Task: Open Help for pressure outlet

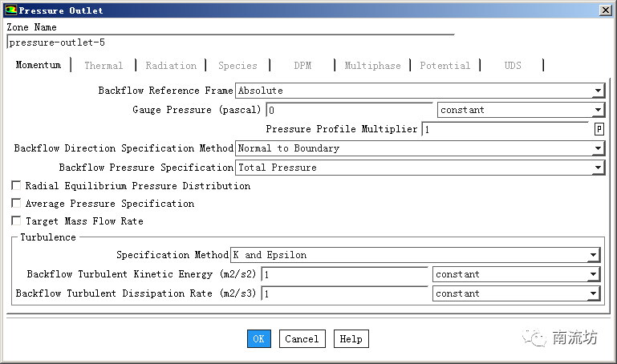Action: pyautogui.click(x=351, y=339)
